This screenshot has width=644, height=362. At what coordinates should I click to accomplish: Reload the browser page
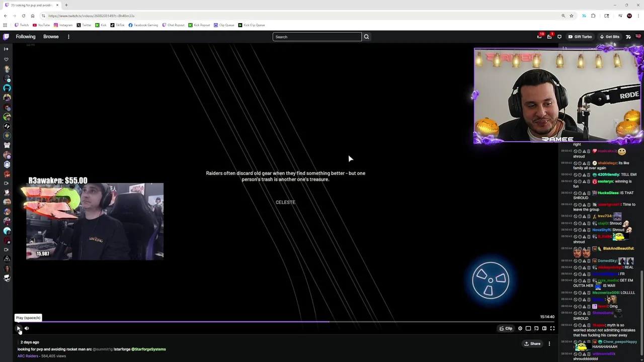click(23, 16)
